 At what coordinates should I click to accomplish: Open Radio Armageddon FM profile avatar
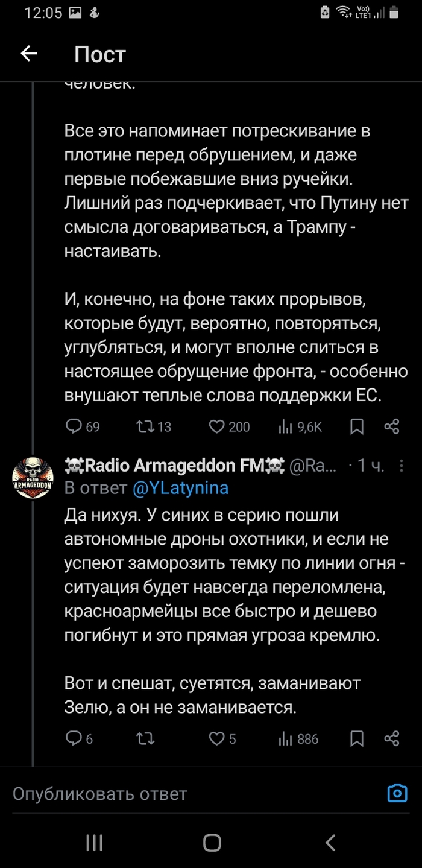click(33, 477)
